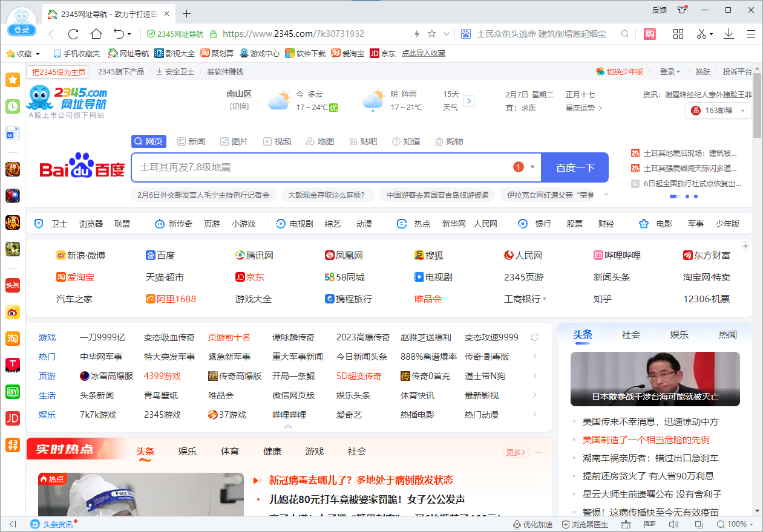Toggle 切换少年版 mode
763x532 pixels.
620,71
